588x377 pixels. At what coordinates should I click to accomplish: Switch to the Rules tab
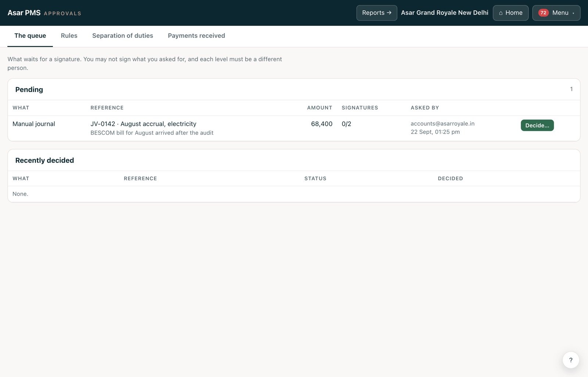(x=69, y=36)
